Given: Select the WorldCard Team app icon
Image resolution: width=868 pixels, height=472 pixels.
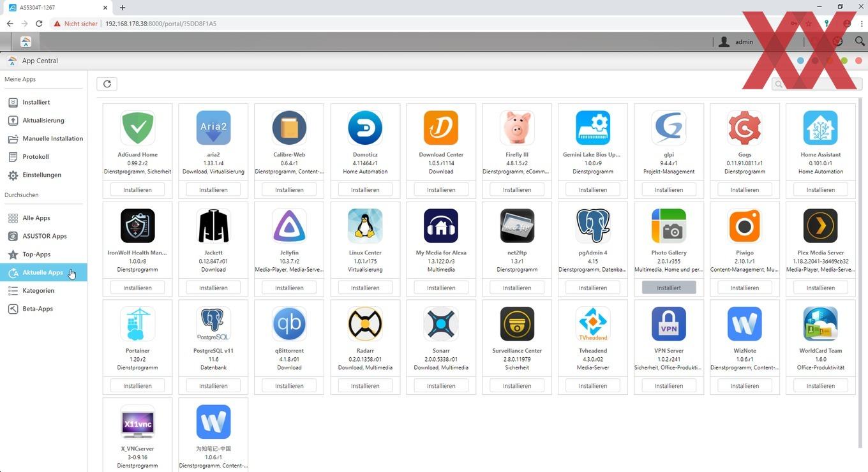Looking at the screenshot, I should (x=821, y=324).
